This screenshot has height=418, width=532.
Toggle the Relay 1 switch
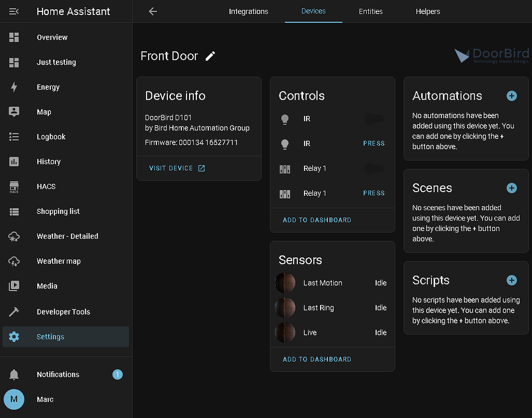374,168
